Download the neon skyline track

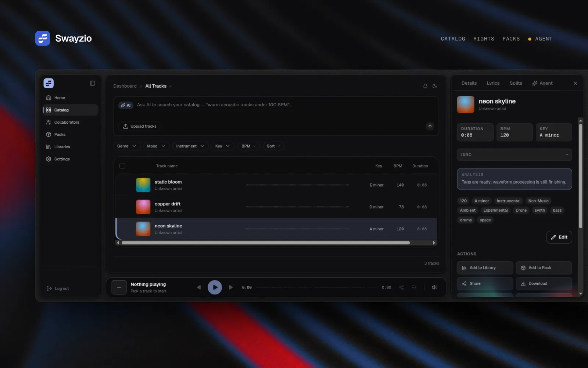coord(544,284)
